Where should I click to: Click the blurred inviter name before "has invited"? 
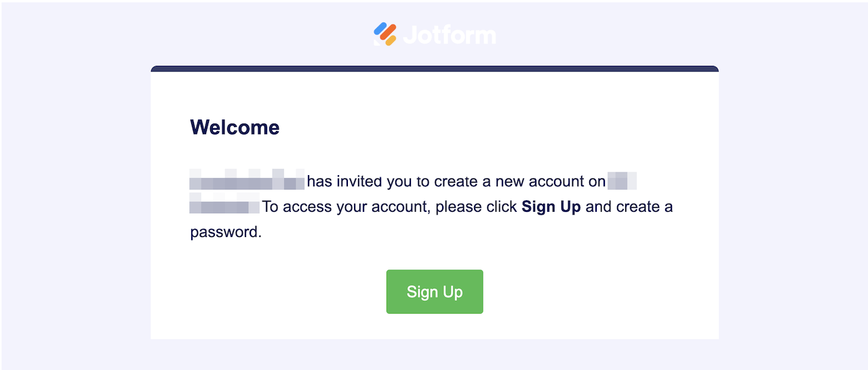[247, 181]
